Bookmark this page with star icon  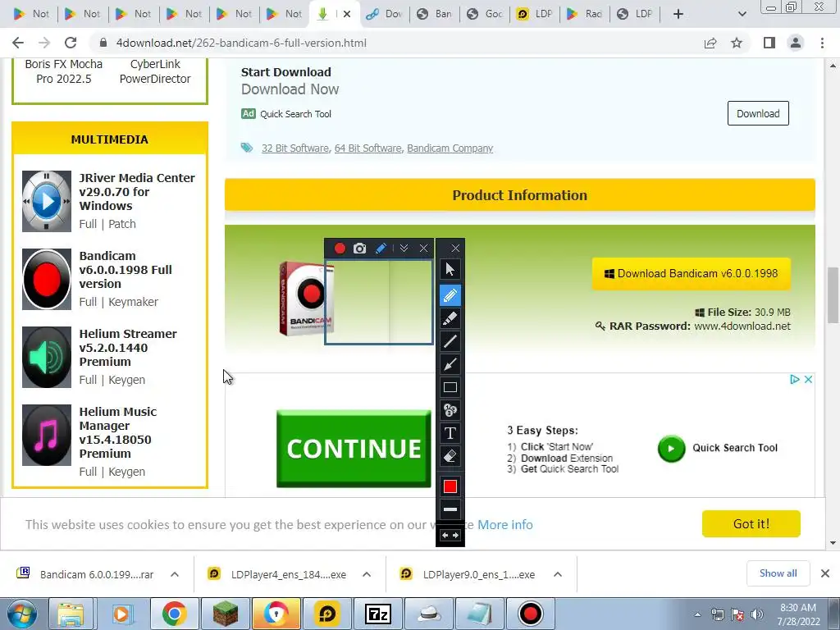point(737,43)
